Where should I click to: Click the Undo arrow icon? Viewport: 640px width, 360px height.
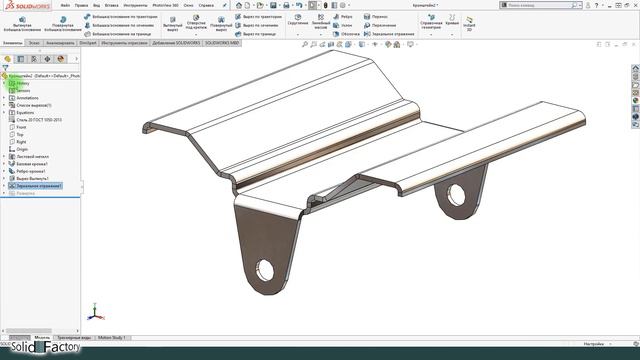coord(299,6)
